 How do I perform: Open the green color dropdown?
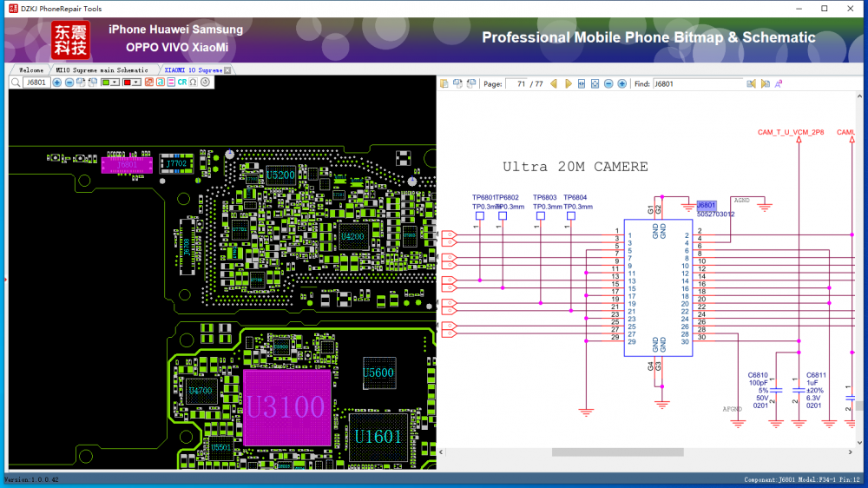click(116, 82)
